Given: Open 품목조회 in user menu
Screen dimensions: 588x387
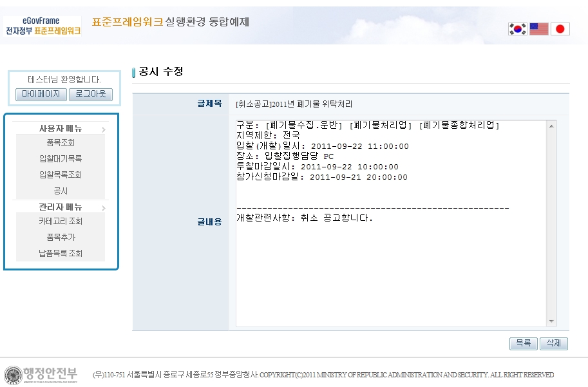Looking at the screenshot, I should click(61, 143).
